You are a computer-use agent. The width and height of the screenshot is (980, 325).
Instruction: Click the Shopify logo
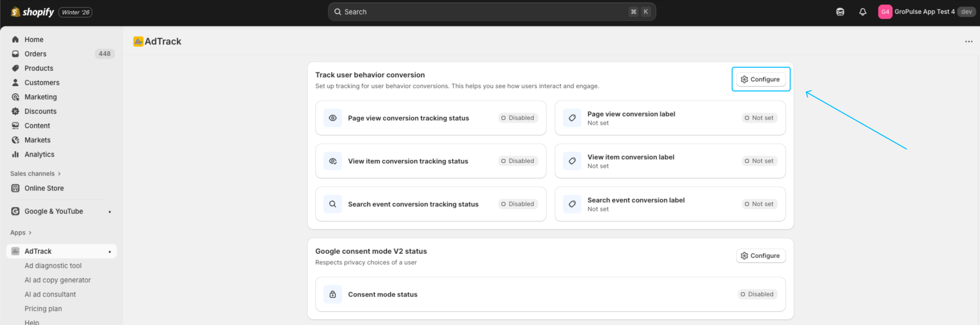[33, 12]
